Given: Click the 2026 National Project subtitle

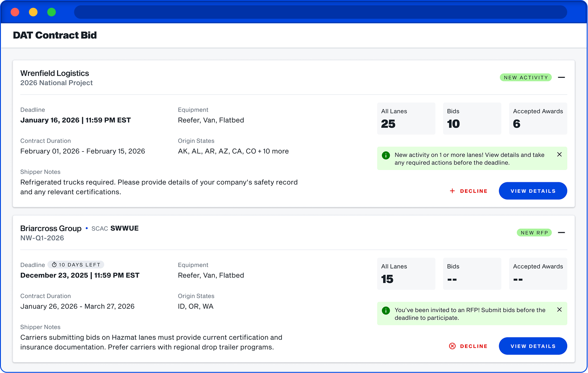Looking at the screenshot, I should point(57,83).
